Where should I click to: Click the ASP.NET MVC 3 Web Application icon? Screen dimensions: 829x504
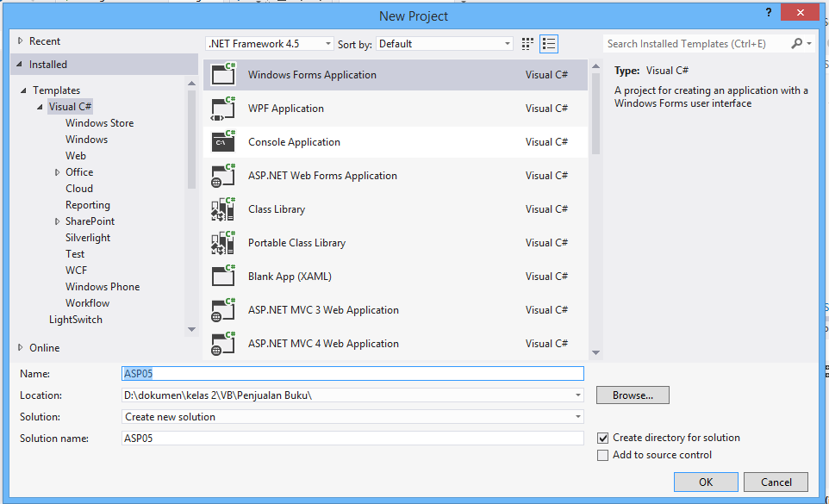tap(223, 310)
